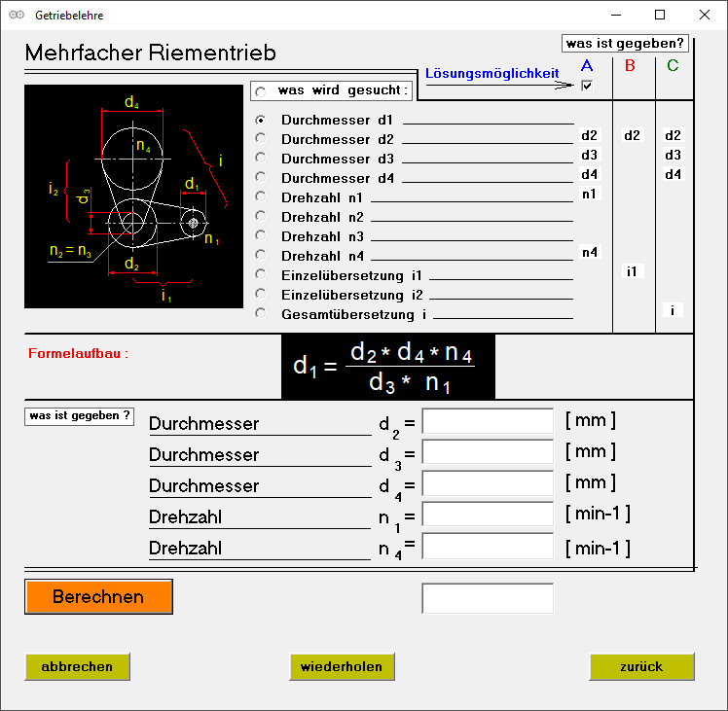Pick Drehzahl n1 radio option
This screenshot has width=728, height=711.
[260, 196]
